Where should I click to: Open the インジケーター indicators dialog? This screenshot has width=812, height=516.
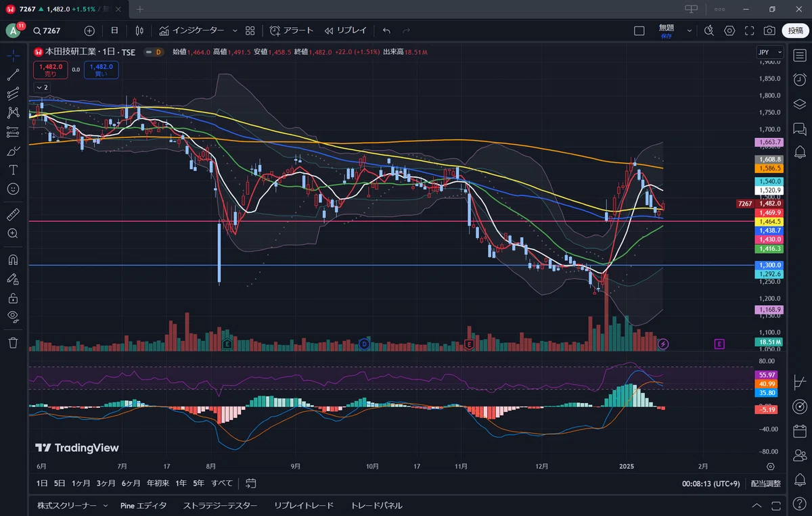(x=191, y=30)
